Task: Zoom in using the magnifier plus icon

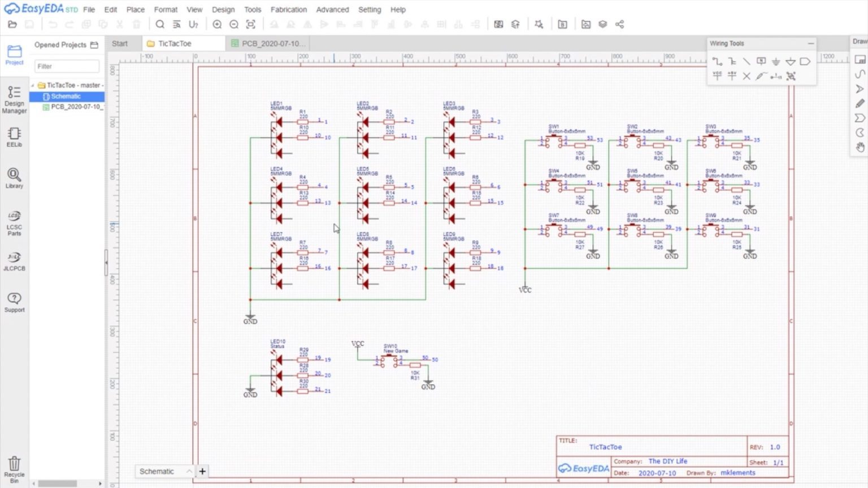Action: (217, 24)
